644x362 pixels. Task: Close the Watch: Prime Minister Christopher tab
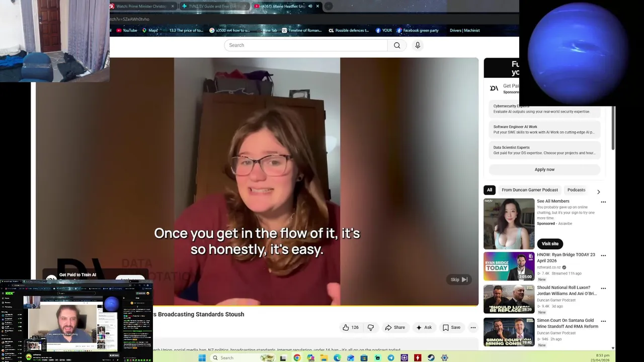tap(173, 7)
